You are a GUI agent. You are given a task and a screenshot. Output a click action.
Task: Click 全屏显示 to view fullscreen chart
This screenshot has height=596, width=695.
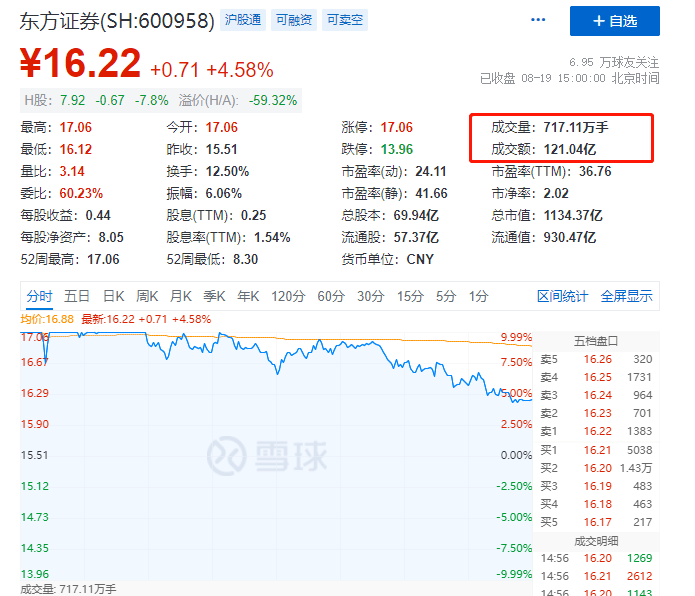tap(626, 296)
